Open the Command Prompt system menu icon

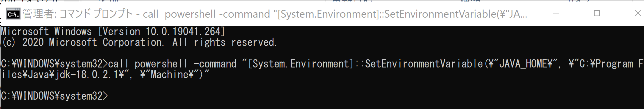(x=13, y=14)
